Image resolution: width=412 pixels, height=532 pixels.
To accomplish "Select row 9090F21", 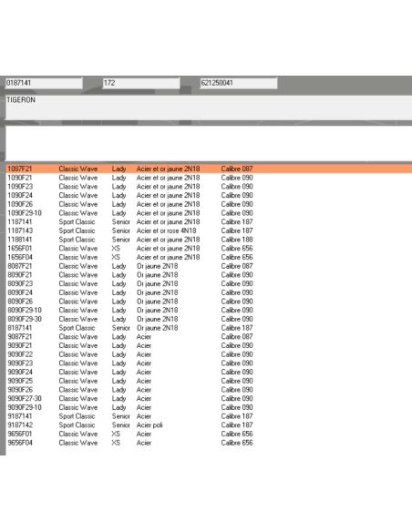I will click(x=209, y=345).
